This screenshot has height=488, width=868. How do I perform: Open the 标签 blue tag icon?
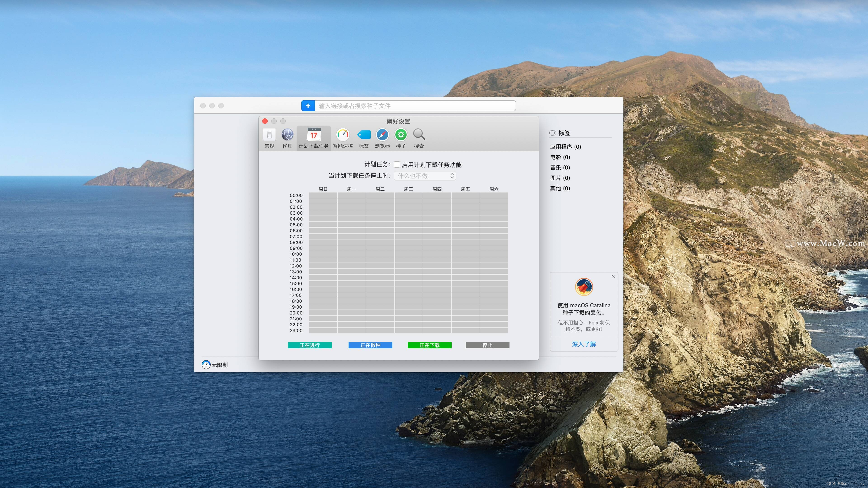click(x=363, y=135)
